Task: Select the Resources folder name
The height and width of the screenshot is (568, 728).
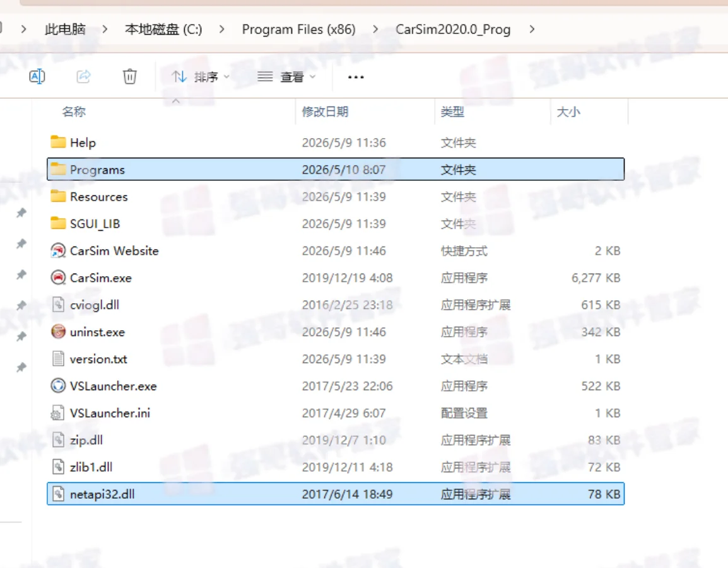Action: [98, 197]
